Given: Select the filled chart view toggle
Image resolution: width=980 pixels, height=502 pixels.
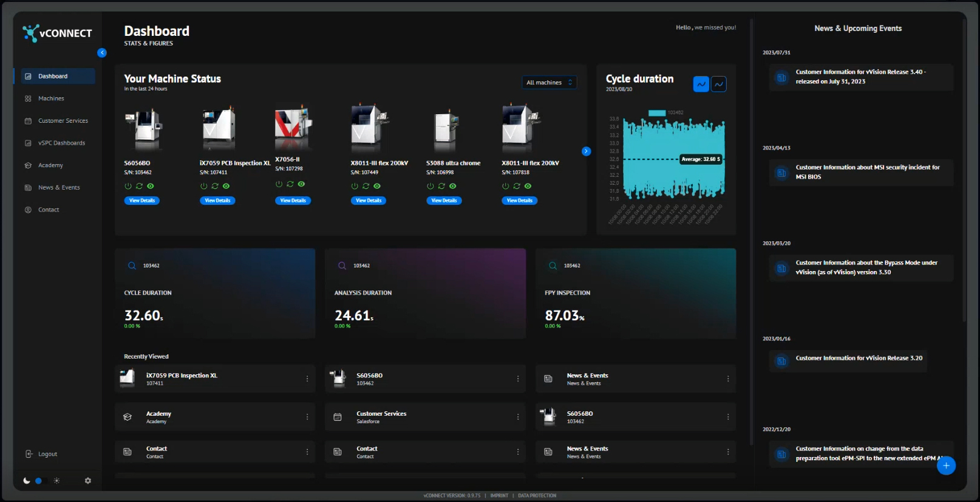Looking at the screenshot, I should [x=701, y=84].
